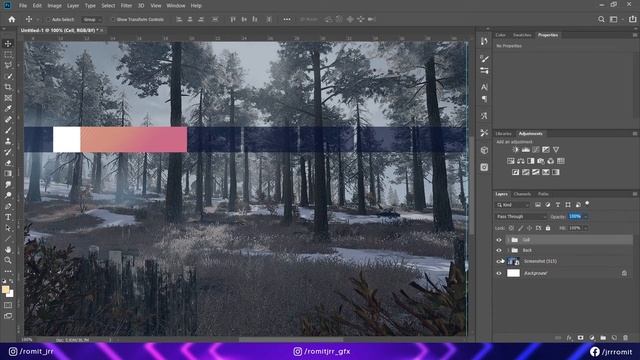Open the Fill slider dropdown arrow

tap(586, 228)
